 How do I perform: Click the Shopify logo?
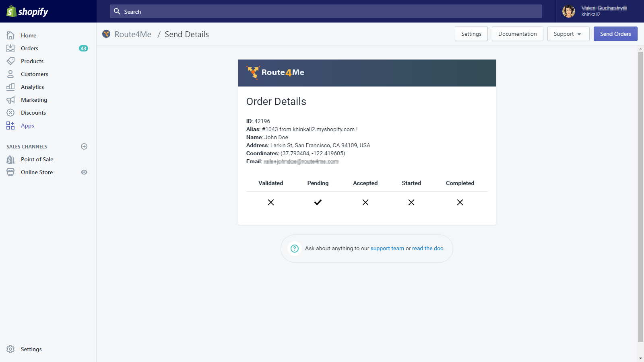point(27,11)
